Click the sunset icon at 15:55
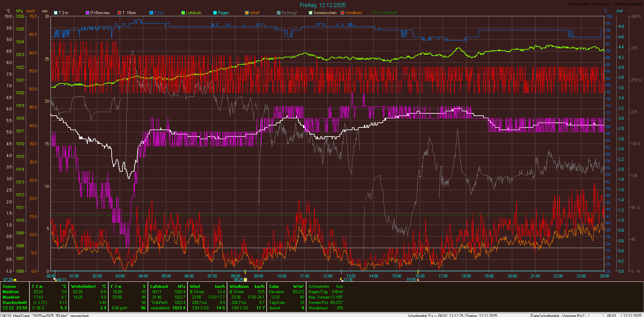 point(418,280)
